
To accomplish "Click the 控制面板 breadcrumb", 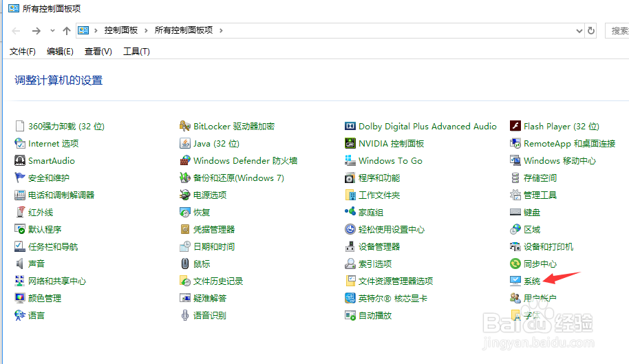I will click(121, 30).
